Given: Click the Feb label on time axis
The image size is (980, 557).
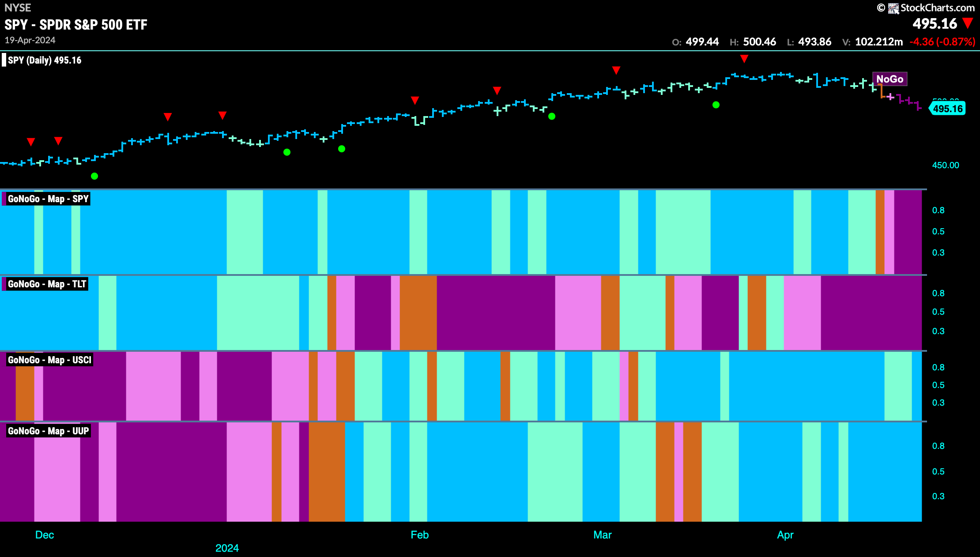Looking at the screenshot, I should click(x=420, y=535).
